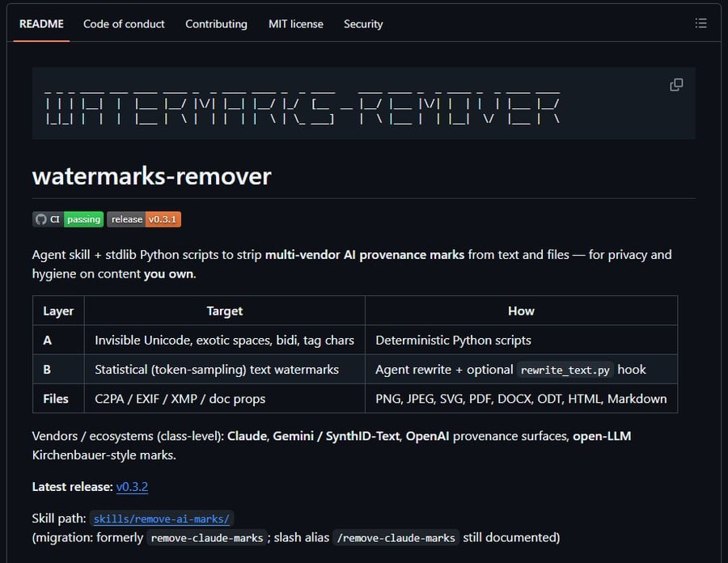Open the Security tab
Image resolution: width=728 pixels, height=563 pixels.
[x=363, y=23]
